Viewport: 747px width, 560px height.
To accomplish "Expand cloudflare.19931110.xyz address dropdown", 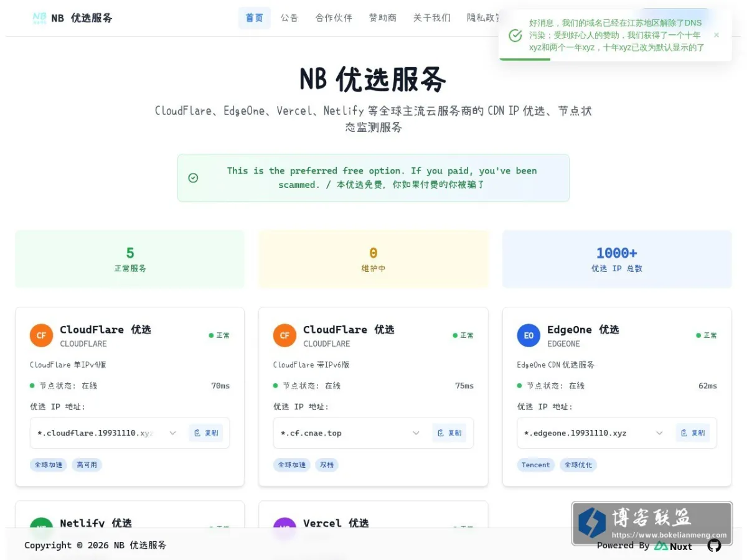I will click(x=173, y=433).
